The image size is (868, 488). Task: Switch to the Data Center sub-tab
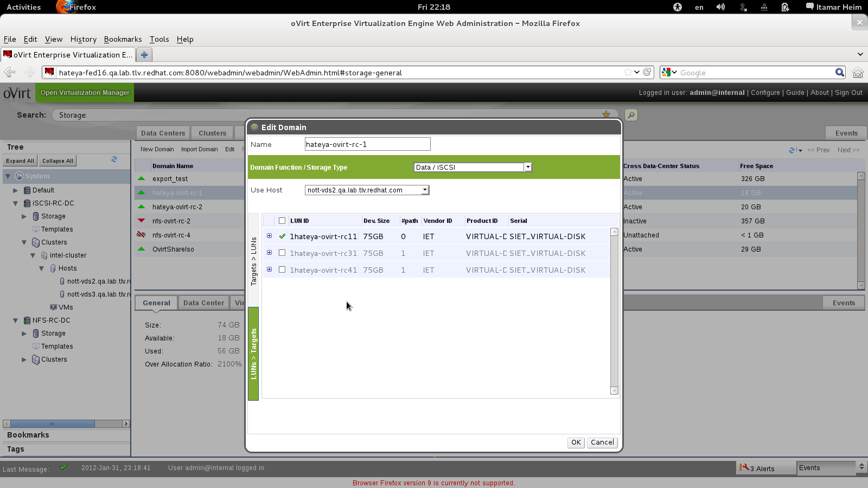click(203, 303)
